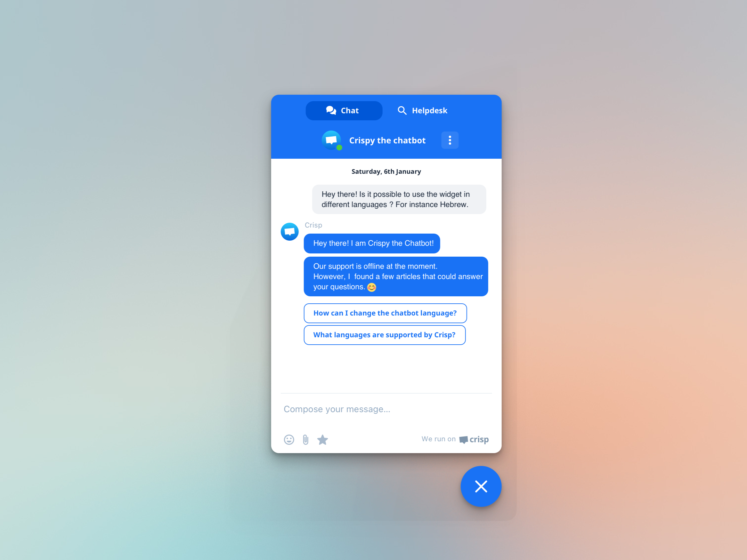Click the attachment paperclip icon
Viewport: 747px width, 560px height.
305,439
